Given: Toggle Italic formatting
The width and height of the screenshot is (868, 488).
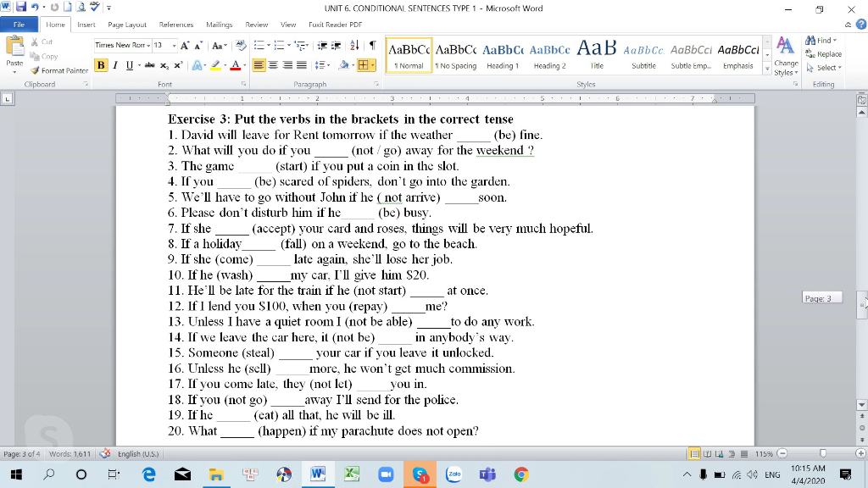Looking at the screenshot, I should click(x=115, y=65).
